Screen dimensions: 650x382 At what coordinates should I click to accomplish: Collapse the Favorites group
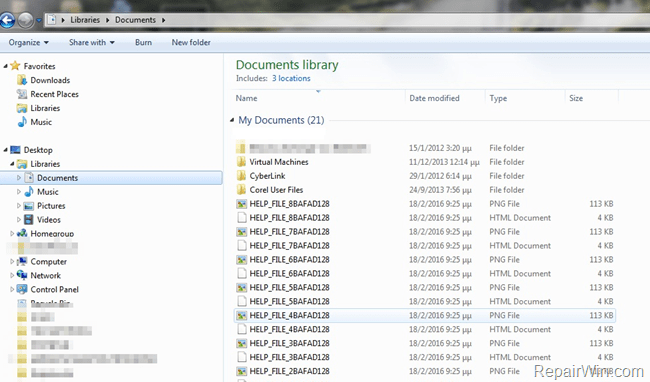(x=5, y=66)
